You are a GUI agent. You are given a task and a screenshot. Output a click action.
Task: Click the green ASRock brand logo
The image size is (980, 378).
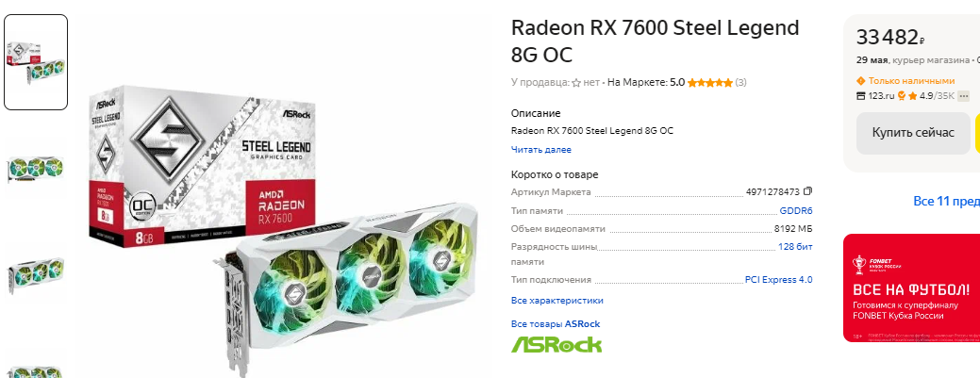click(556, 344)
